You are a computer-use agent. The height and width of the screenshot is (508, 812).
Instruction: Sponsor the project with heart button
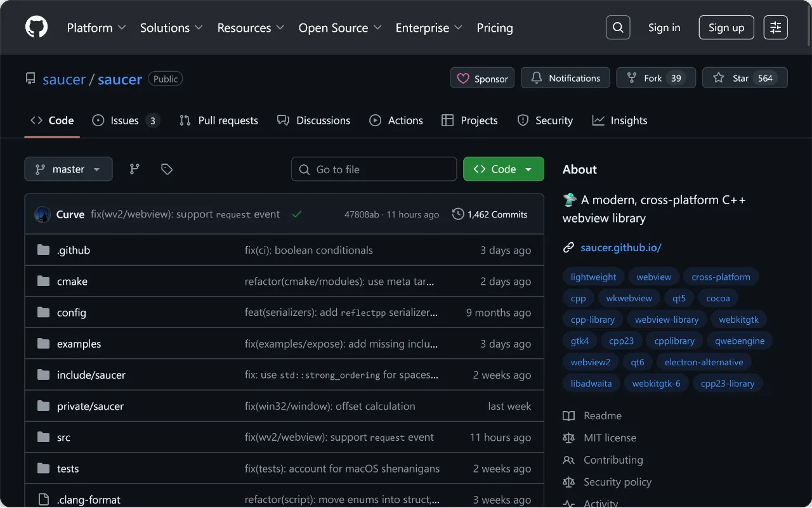point(482,78)
